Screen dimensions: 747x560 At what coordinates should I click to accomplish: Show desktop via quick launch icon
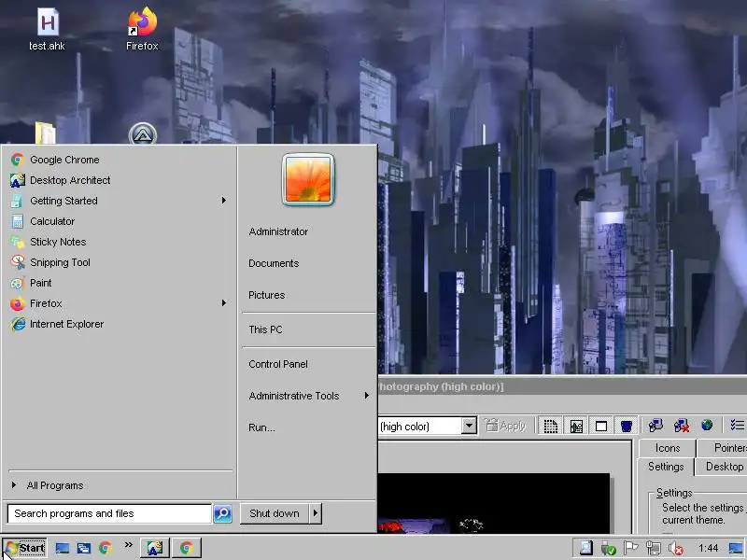(62, 548)
